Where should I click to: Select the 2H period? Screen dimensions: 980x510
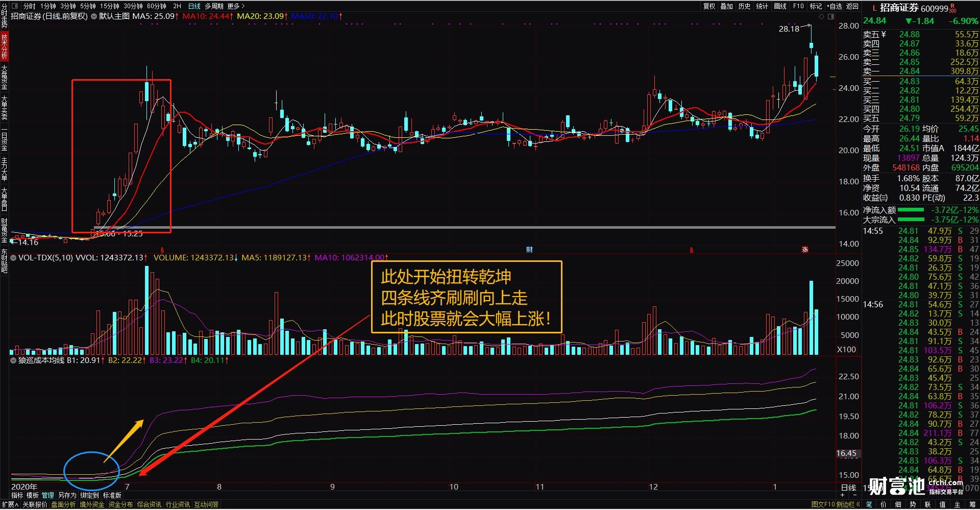coord(177,6)
